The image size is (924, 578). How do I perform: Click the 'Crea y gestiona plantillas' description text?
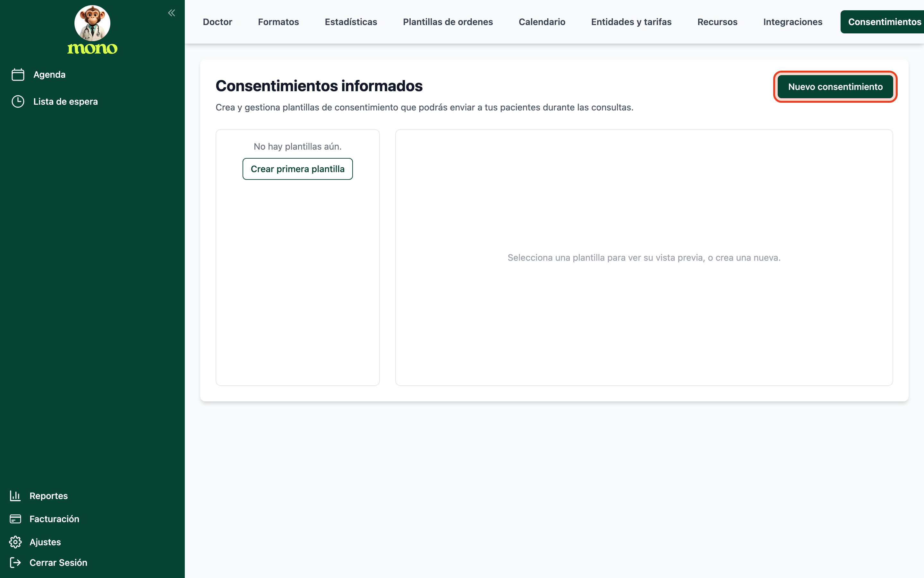[x=424, y=108]
